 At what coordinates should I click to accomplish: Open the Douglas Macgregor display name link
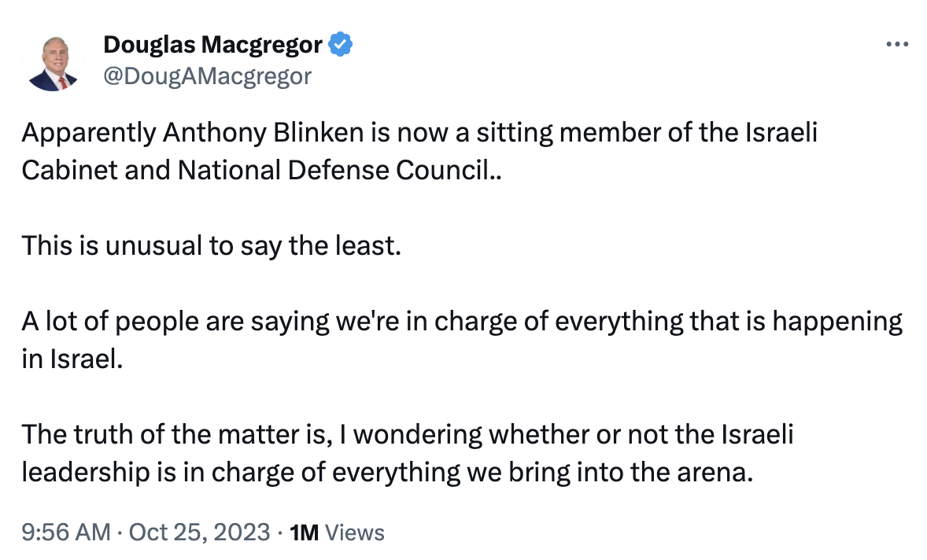click(x=212, y=44)
